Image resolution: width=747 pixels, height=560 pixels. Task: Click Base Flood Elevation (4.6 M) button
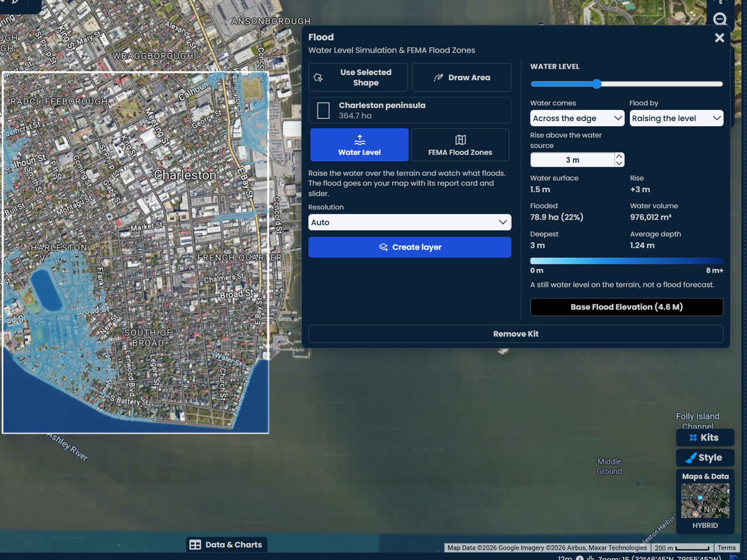click(x=626, y=307)
